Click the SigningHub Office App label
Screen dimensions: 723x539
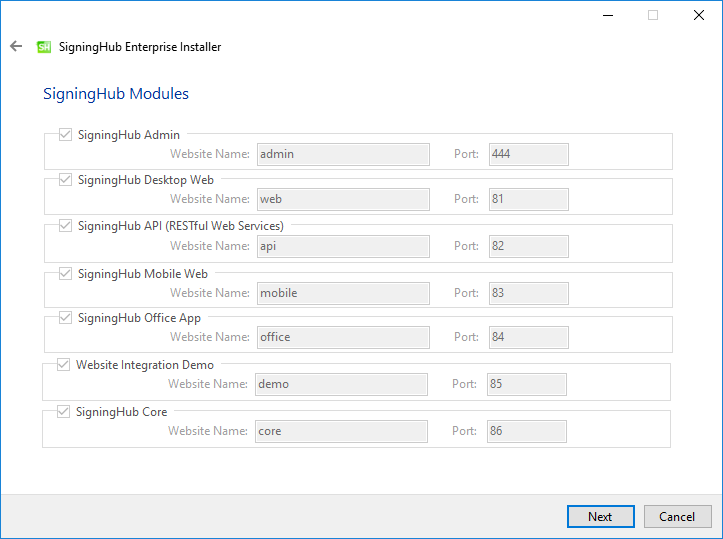pyautogui.click(x=139, y=318)
